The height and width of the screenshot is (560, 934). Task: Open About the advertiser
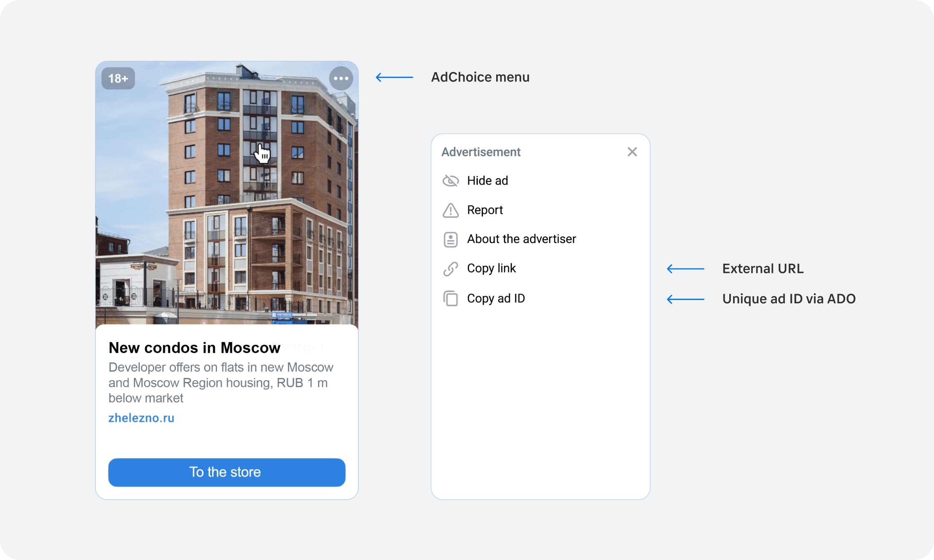[521, 239]
